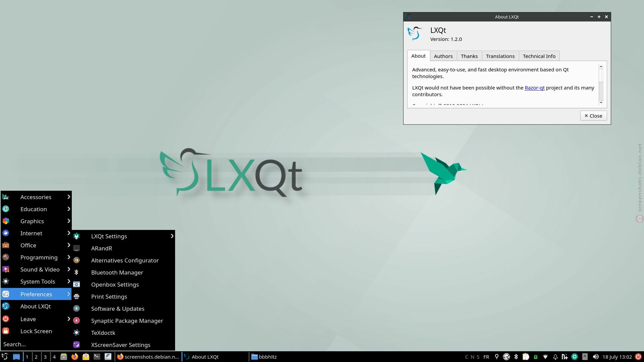
Task: Expand the System Tools menu category
Action: pyautogui.click(x=36, y=282)
